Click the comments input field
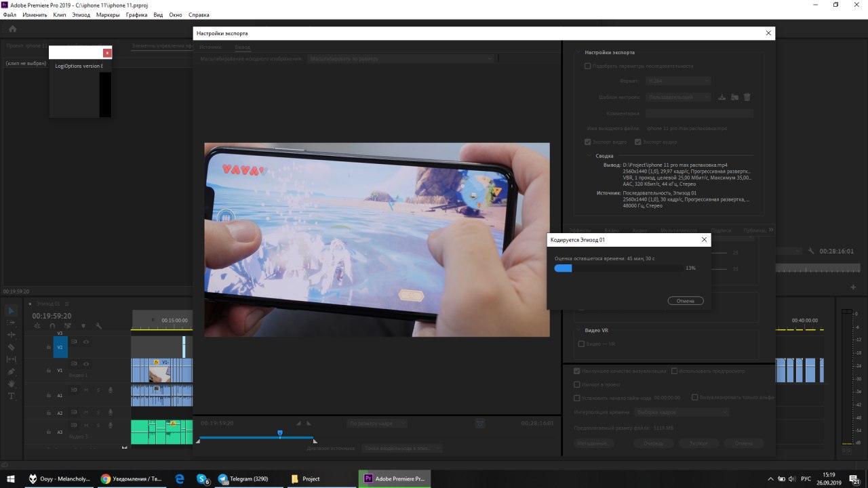 (699, 113)
